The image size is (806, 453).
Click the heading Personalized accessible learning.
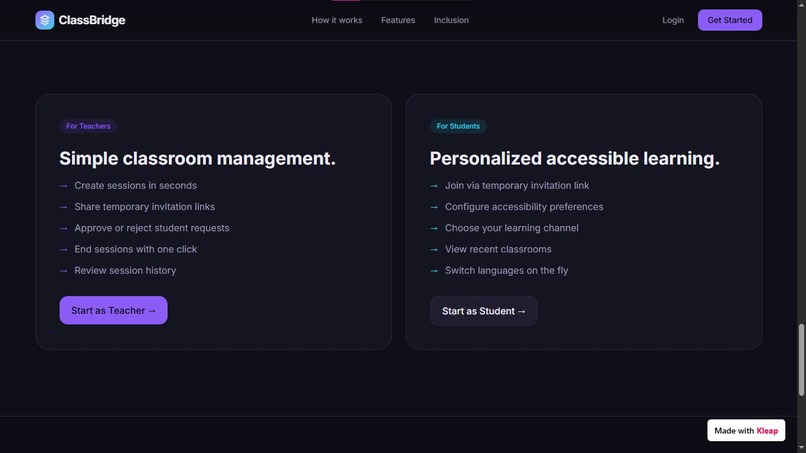pyautogui.click(x=575, y=158)
